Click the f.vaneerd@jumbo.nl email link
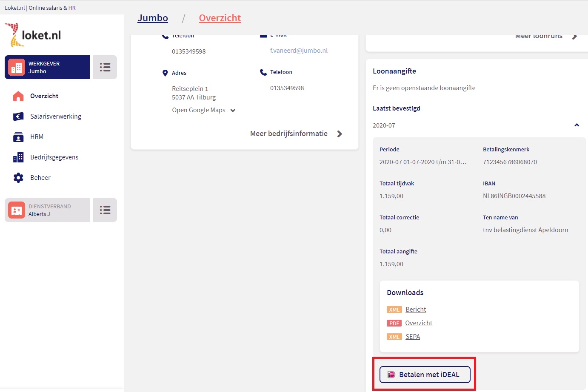Image resolution: width=588 pixels, height=392 pixels. click(x=299, y=51)
